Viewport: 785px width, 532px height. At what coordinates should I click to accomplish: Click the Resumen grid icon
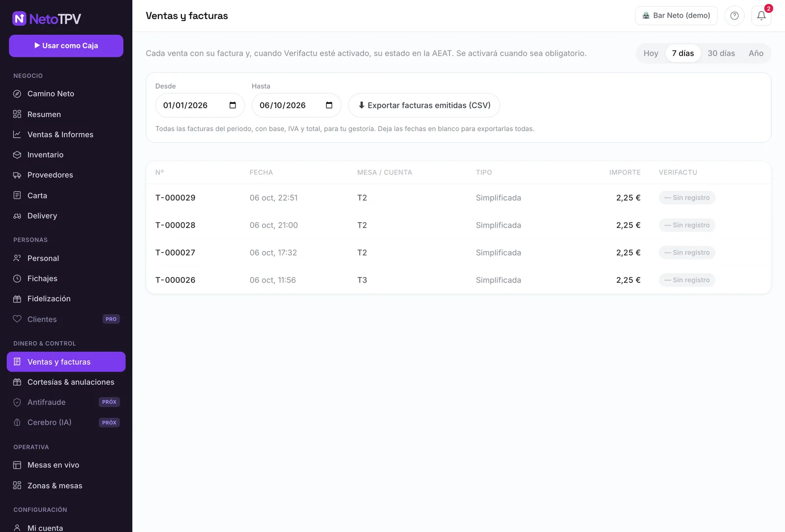click(x=17, y=114)
